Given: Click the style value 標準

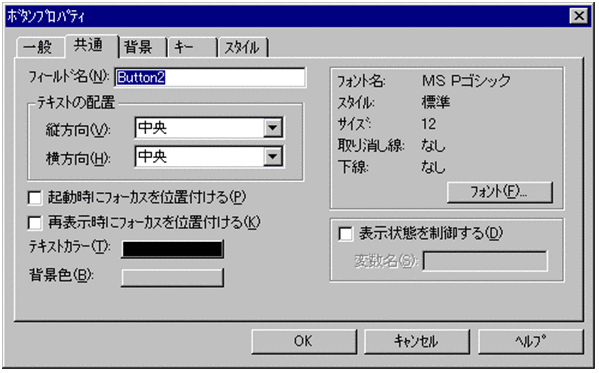Looking at the screenshot, I should (436, 102).
